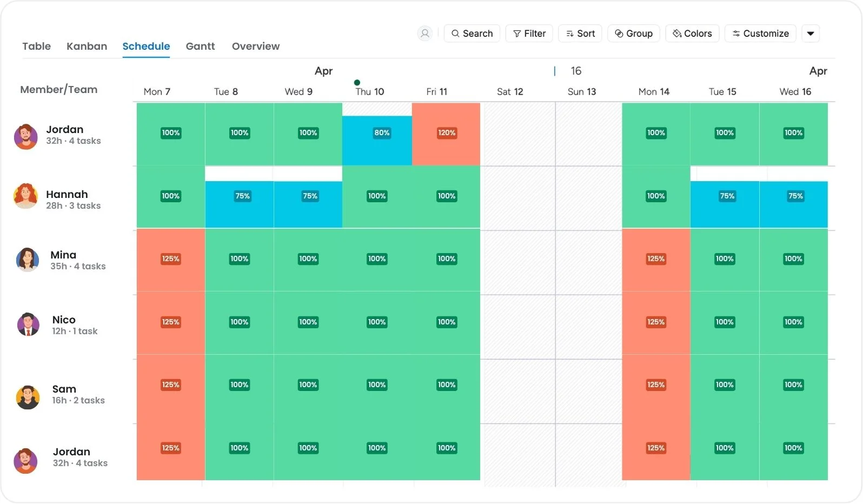
Task: Click Jordan's avatar with 32h in first row
Action: 25,136
